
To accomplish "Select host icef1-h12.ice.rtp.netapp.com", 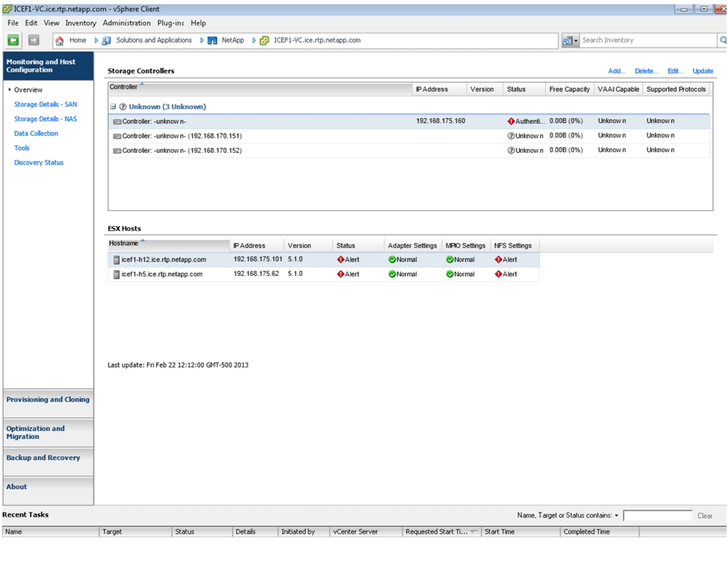I will pos(323,260).
